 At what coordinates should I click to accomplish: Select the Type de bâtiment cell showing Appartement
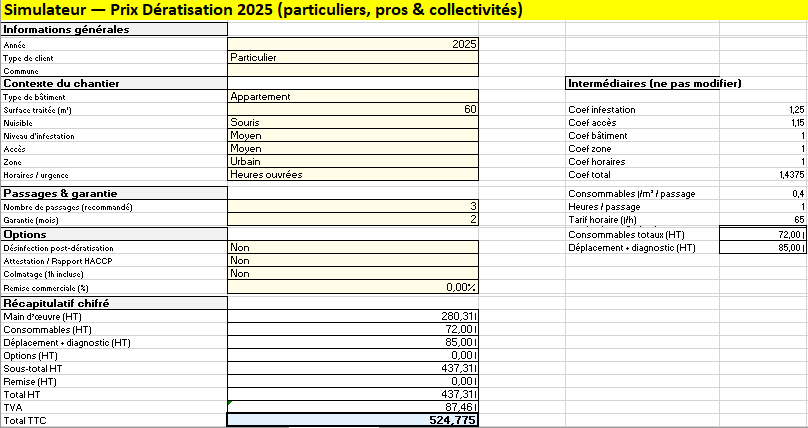pos(354,96)
